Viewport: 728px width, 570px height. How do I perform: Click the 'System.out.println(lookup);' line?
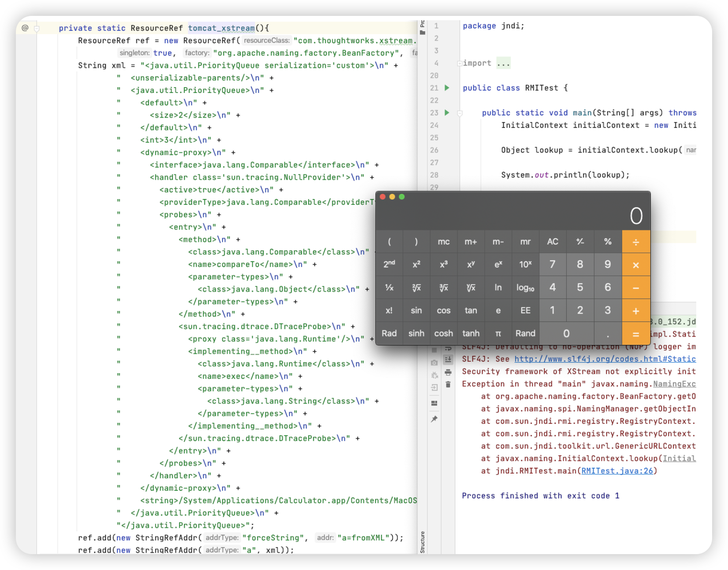click(x=565, y=175)
